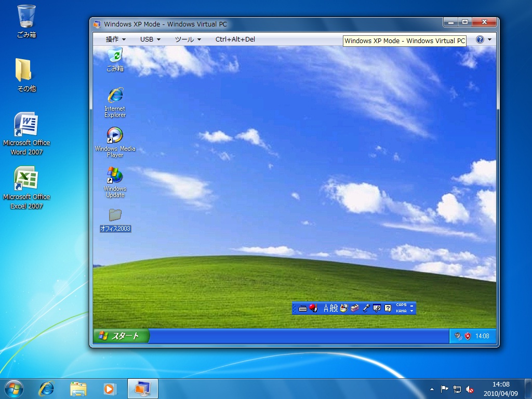532x399 pixels.
Task: Click the microphone icon in IME bar
Action: pyautogui.click(x=366, y=308)
